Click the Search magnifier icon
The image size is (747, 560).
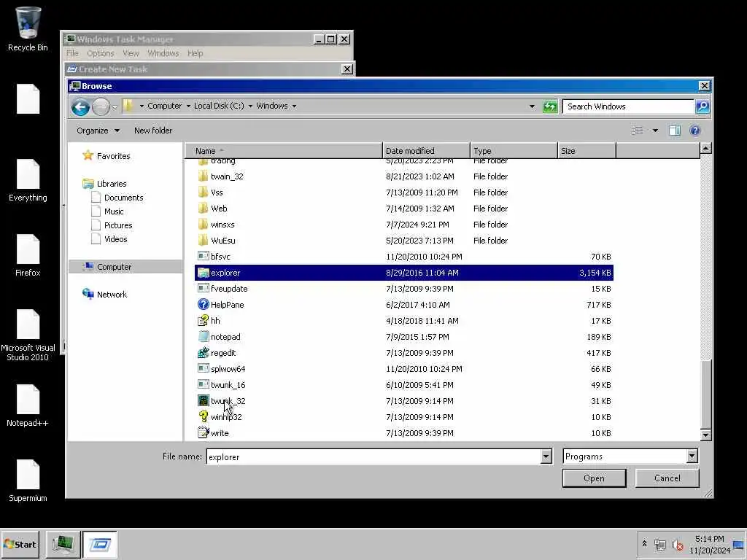[703, 106]
